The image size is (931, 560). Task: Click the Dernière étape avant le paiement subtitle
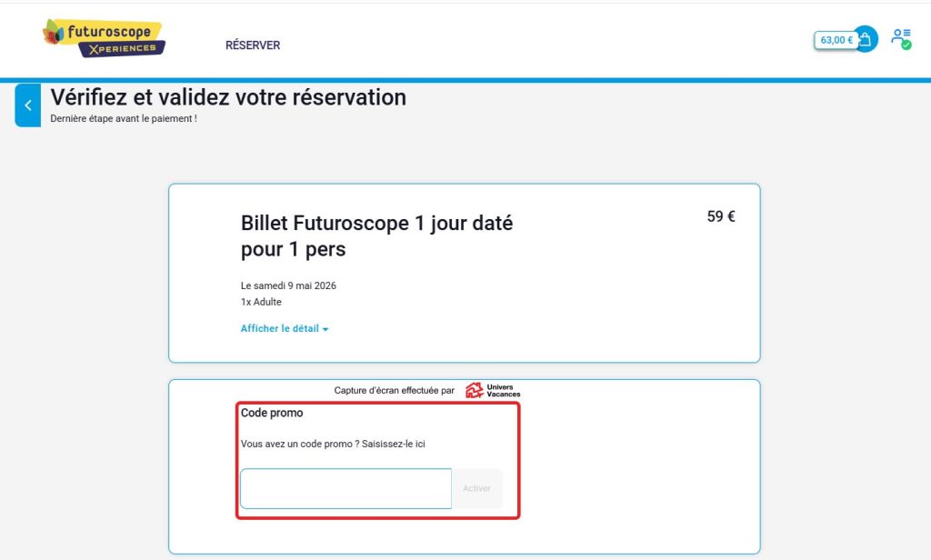124,118
